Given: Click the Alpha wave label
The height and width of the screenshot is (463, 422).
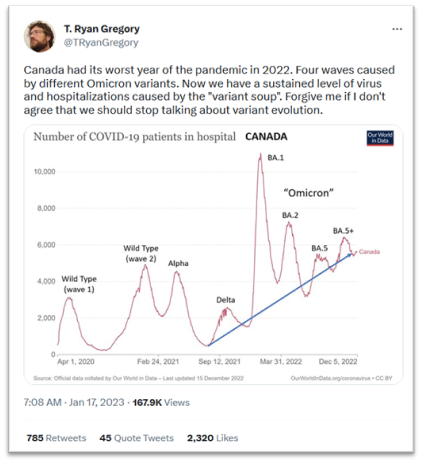Looking at the screenshot, I should point(178,263).
